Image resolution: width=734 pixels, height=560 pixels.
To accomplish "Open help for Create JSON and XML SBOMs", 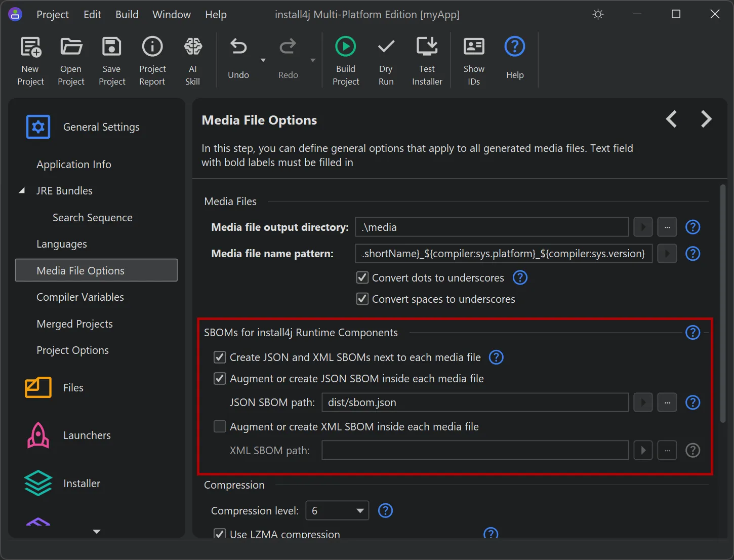I will click(496, 357).
